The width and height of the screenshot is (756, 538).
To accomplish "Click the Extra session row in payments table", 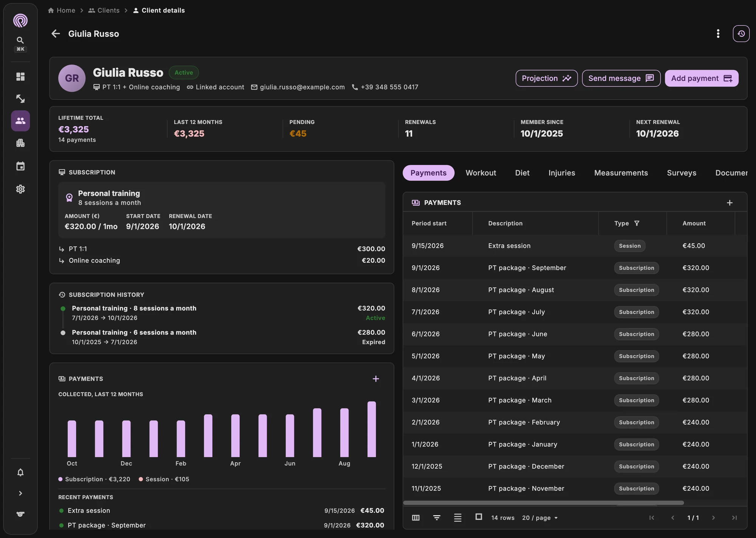I will [x=575, y=246].
